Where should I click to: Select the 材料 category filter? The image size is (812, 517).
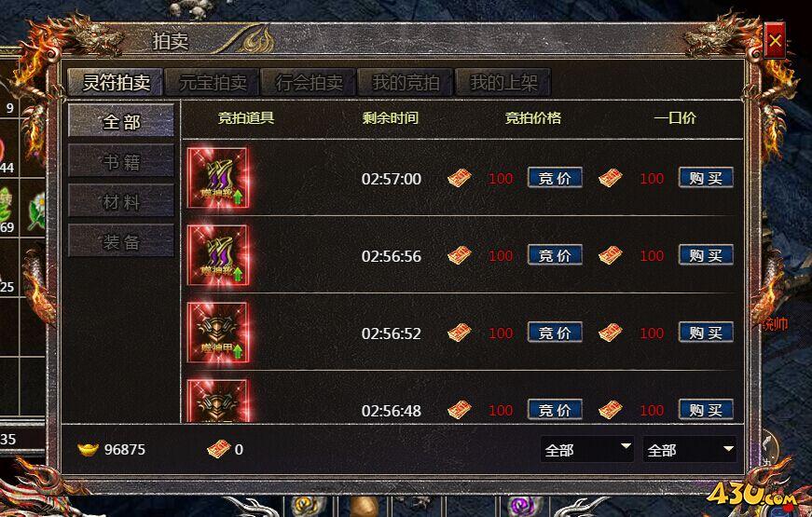[121, 201]
